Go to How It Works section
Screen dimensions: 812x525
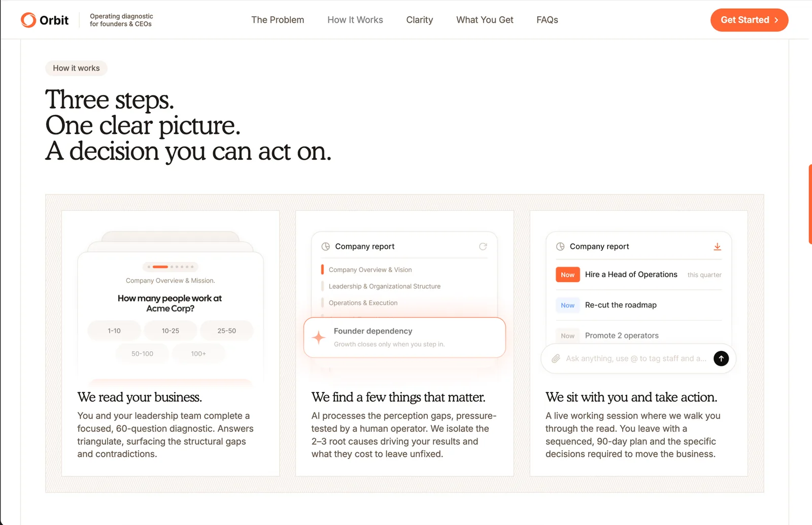[355, 20]
